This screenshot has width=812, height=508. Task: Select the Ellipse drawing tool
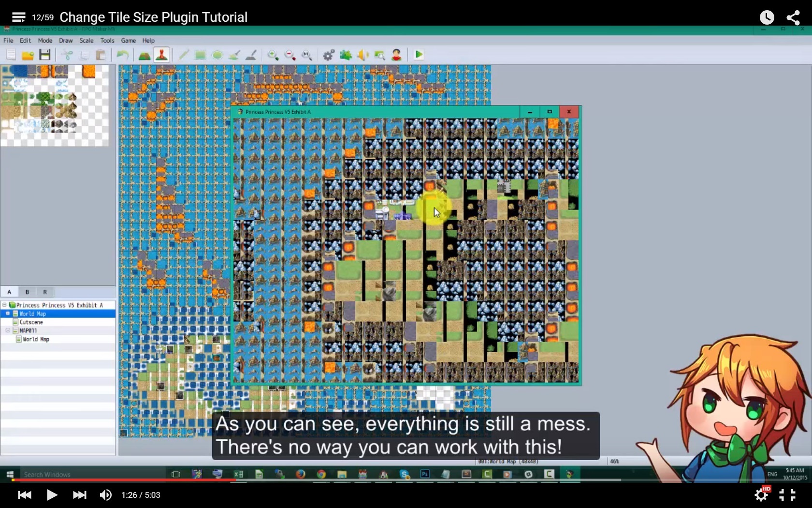pyautogui.click(x=217, y=55)
